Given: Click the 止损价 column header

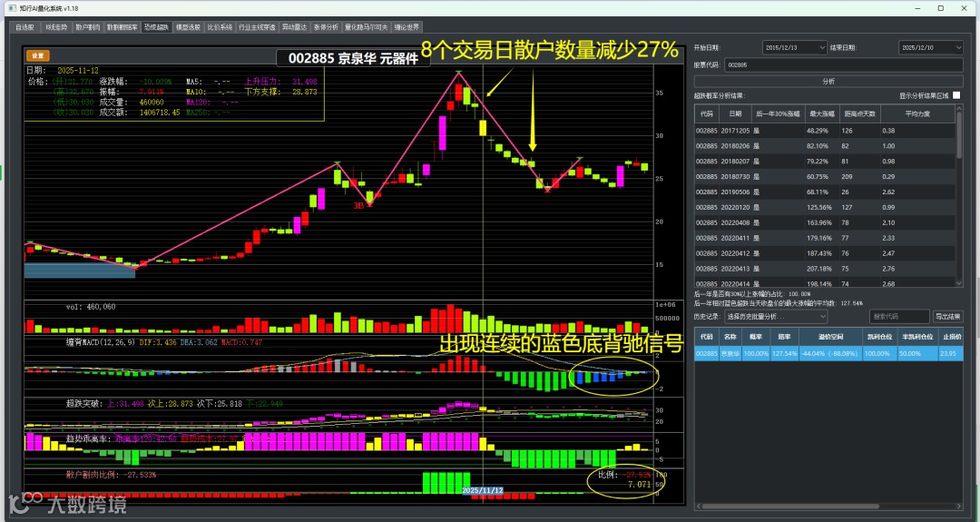Looking at the screenshot, I should [x=951, y=336].
